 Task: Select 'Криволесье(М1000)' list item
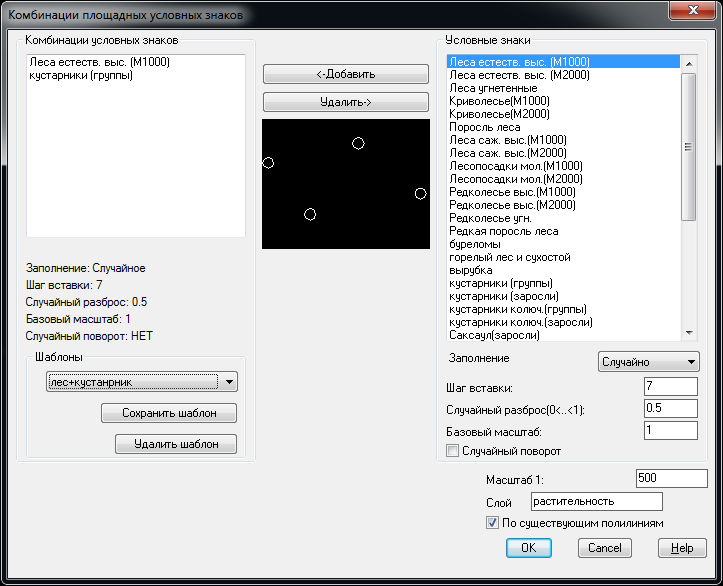563,101
